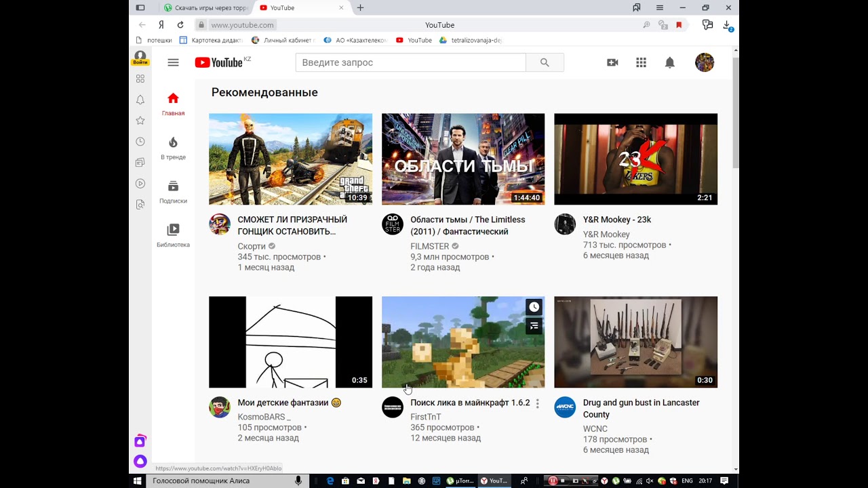Open the YouTube hamburger guide menu
The height and width of the screenshot is (488, 868).
click(x=173, y=62)
